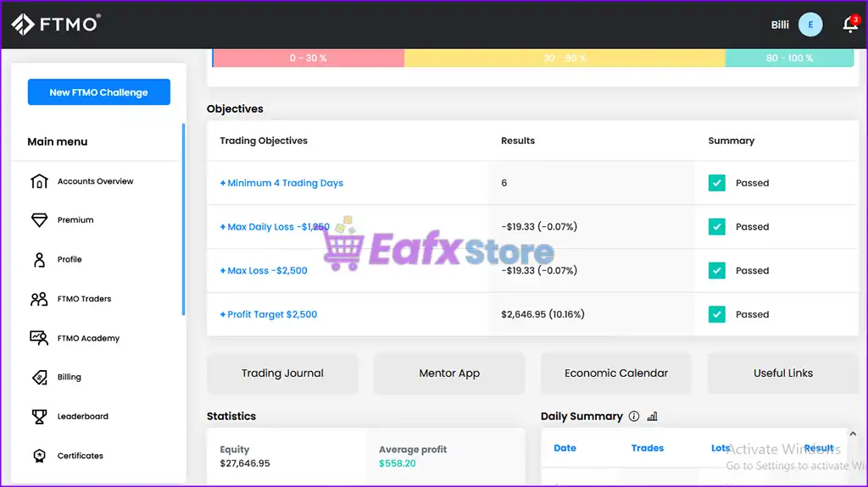Click the Statistics section heading
The image size is (868, 487).
(231, 416)
